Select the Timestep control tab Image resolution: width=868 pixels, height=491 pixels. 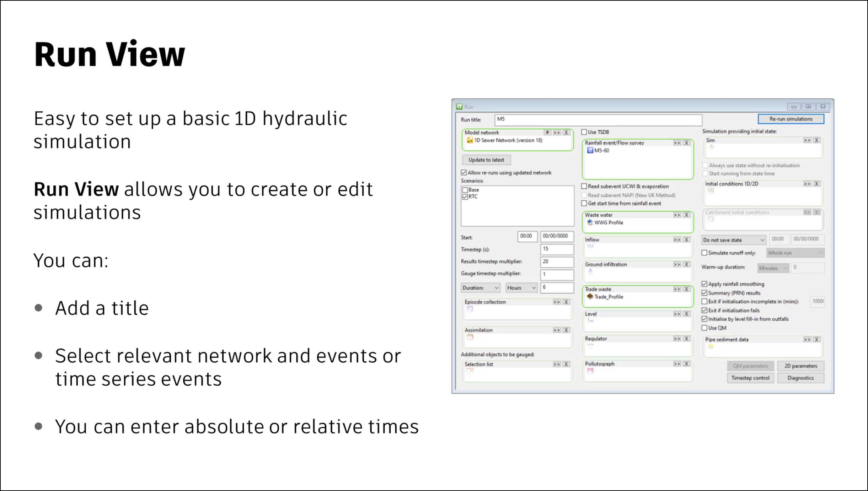pos(749,378)
